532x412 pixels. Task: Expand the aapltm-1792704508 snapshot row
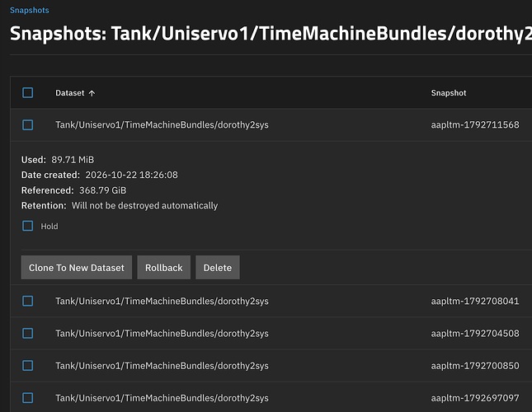[x=271, y=333]
